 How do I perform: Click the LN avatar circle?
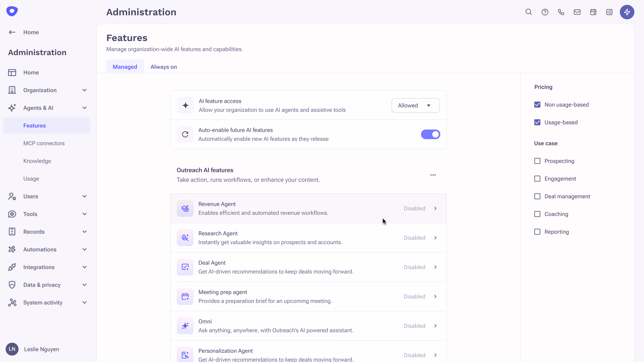[x=12, y=349]
